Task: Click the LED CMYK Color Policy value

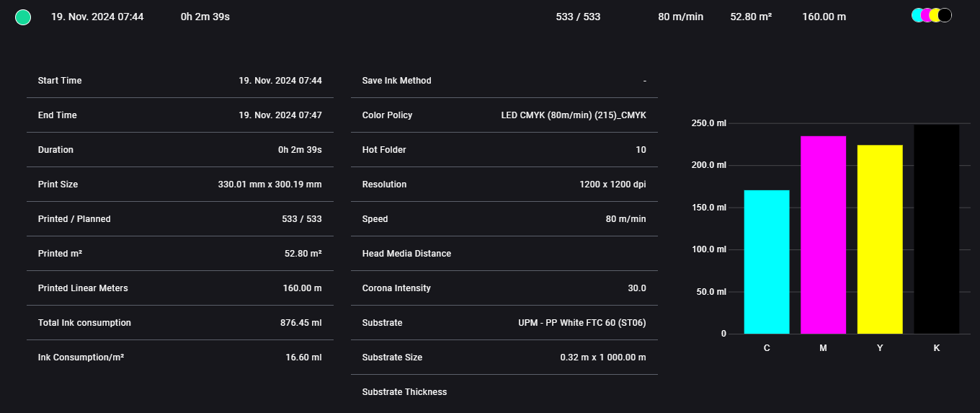Action: pyautogui.click(x=574, y=115)
